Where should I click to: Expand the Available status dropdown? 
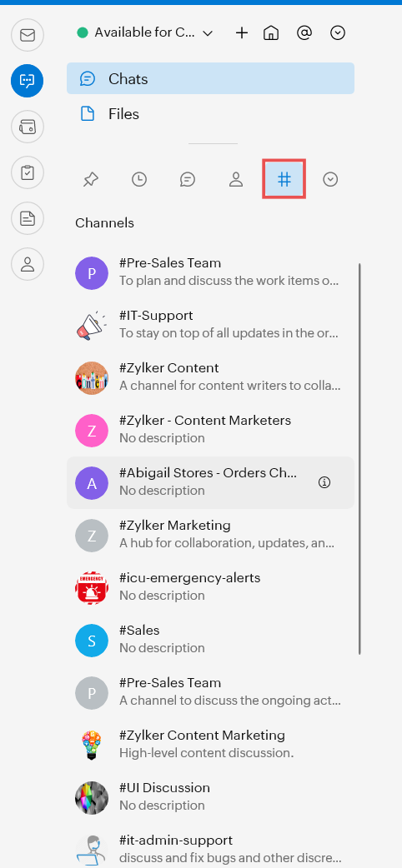145,33
